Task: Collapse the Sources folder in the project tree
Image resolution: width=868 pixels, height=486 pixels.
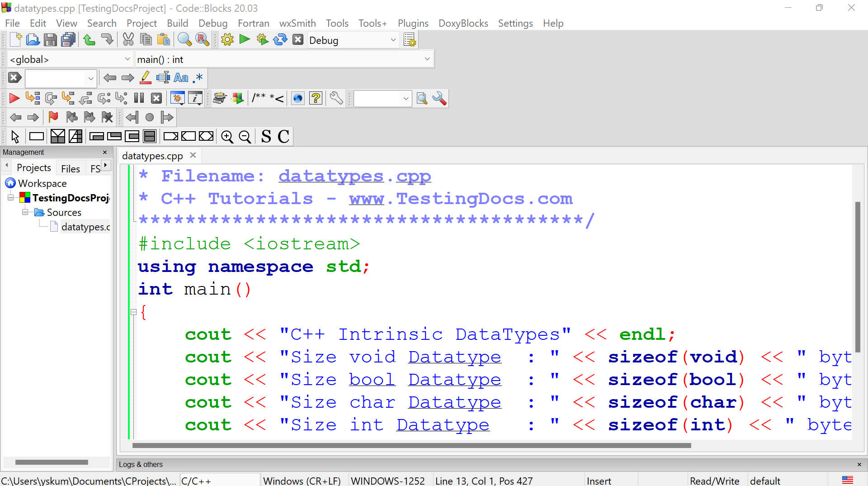Action: click(x=25, y=212)
